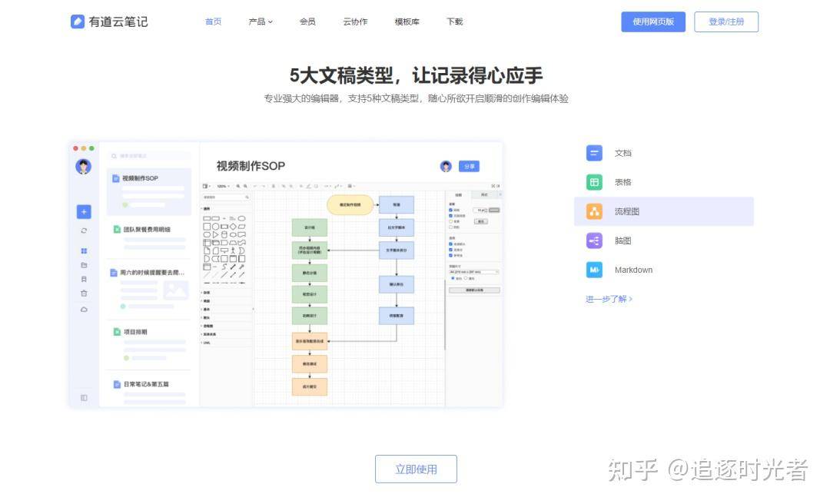Click the wide reset-defaults button in format panel
This screenshot has width=830, height=504.
pyautogui.click(x=474, y=290)
